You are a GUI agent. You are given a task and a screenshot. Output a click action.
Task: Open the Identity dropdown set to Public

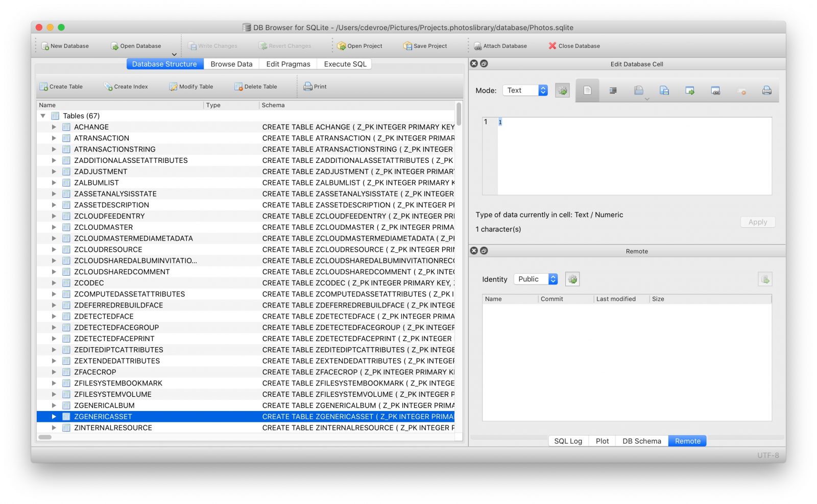535,279
